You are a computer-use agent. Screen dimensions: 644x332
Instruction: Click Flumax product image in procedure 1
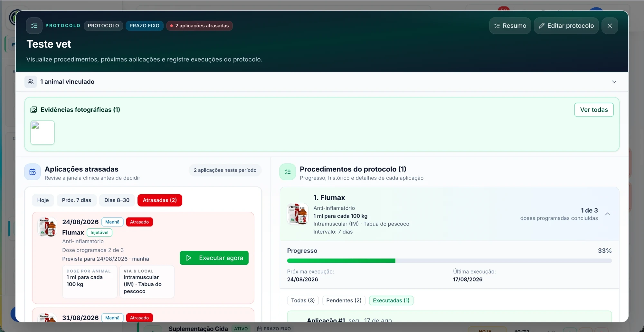(x=298, y=214)
